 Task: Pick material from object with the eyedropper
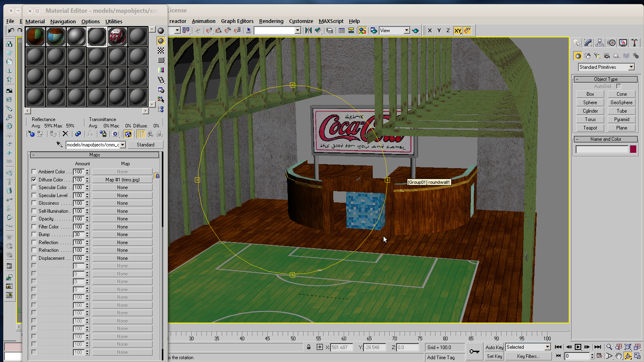pos(59,144)
